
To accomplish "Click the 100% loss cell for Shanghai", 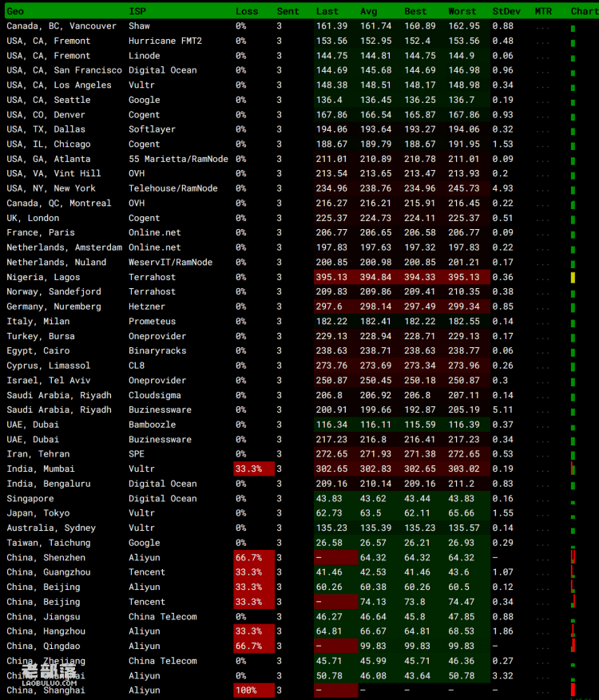I will [x=254, y=690].
